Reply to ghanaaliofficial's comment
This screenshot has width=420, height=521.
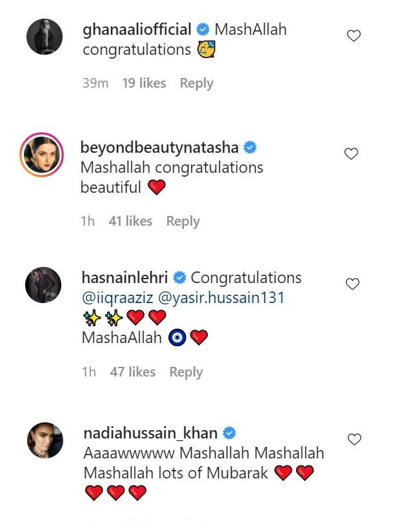[197, 83]
